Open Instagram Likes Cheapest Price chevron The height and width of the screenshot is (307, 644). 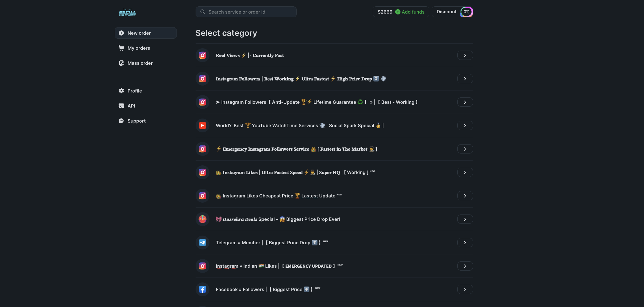click(465, 196)
